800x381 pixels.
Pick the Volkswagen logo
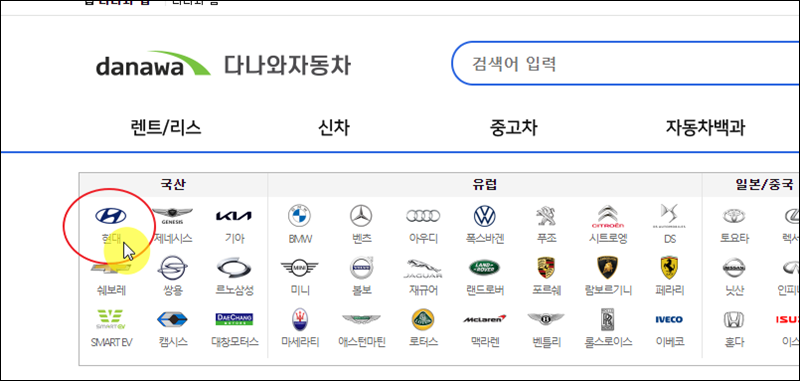485,216
